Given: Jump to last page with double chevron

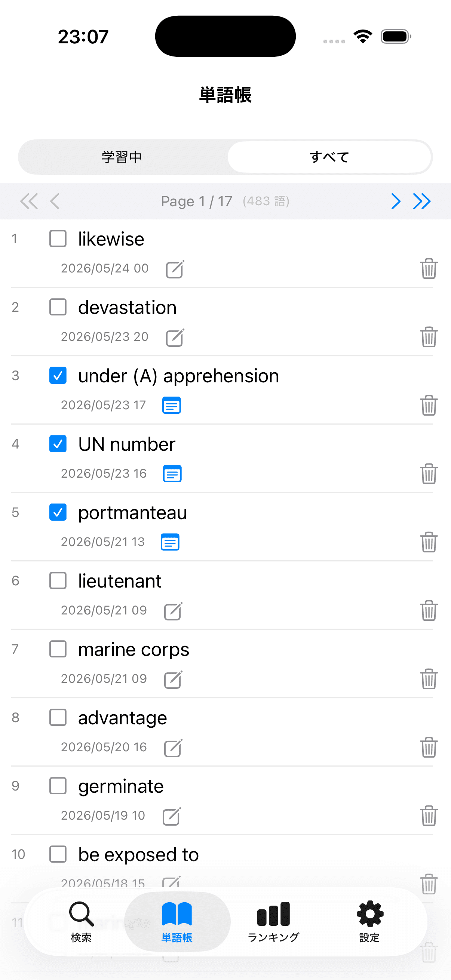Looking at the screenshot, I should [x=422, y=201].
